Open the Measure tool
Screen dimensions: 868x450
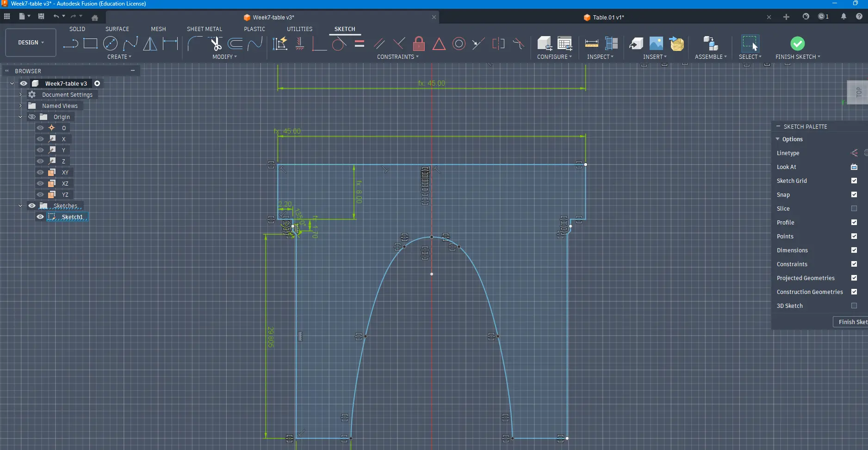point(591,44)
